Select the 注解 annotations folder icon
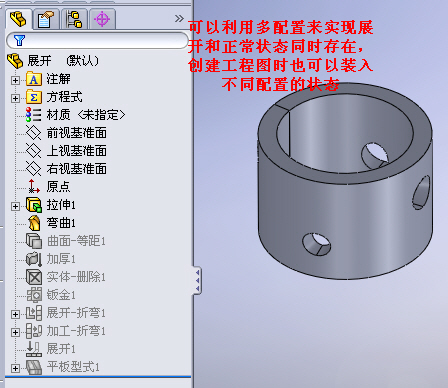The height and width of the screenshot is (388, 448). tap(34, 79)
